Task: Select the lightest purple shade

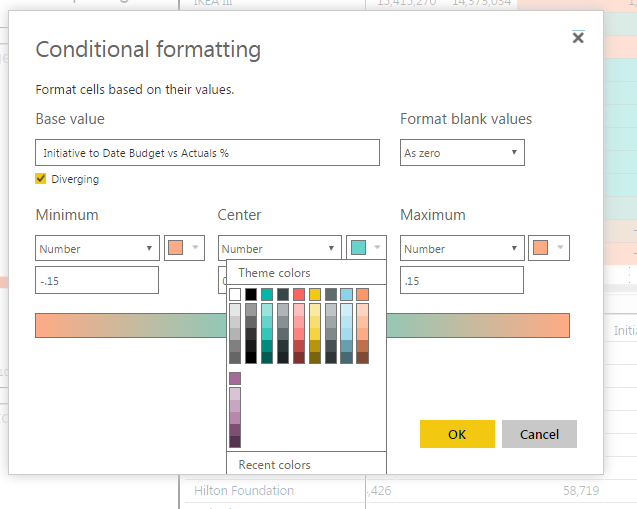Action: pos(235,394)
